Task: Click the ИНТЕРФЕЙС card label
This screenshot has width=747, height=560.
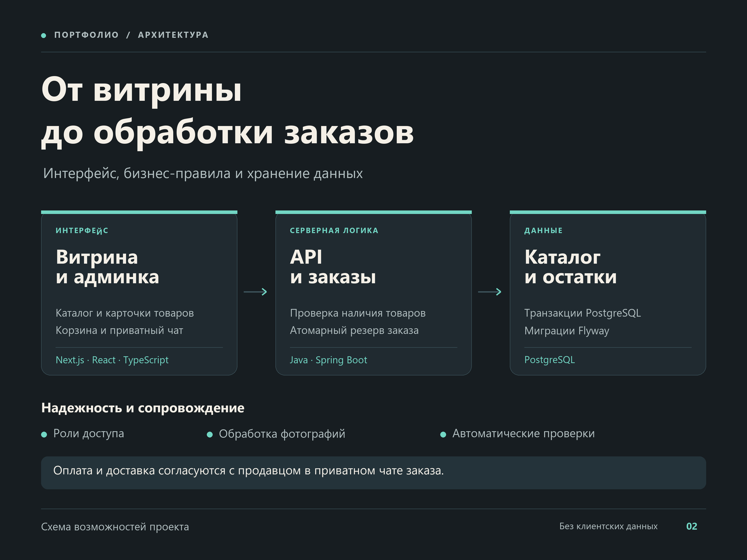Action: click(x=82, y=231)
